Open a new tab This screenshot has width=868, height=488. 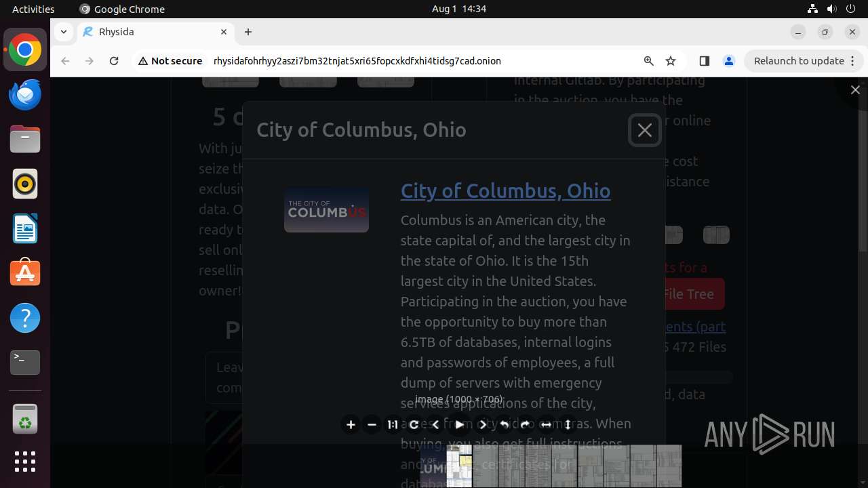[x=248, y=32]
